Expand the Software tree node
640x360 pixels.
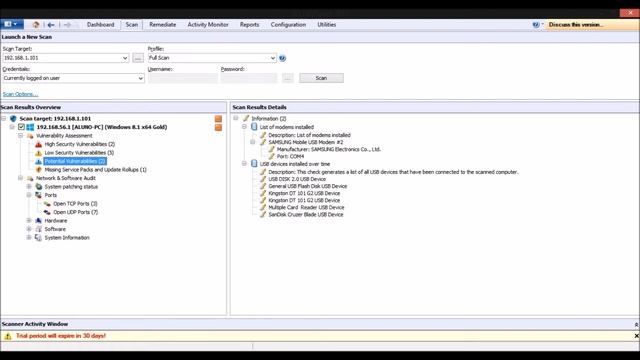point(29,229)
